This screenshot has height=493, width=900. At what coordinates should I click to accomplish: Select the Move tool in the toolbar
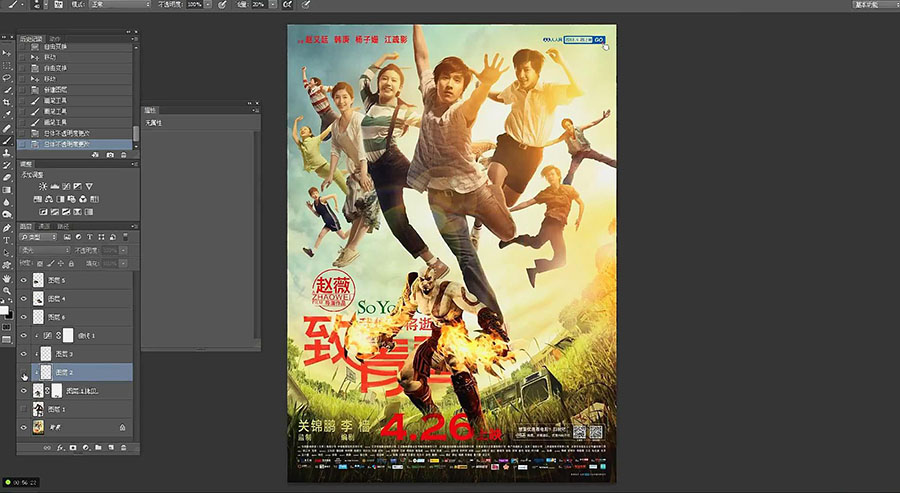pos(7,53)
